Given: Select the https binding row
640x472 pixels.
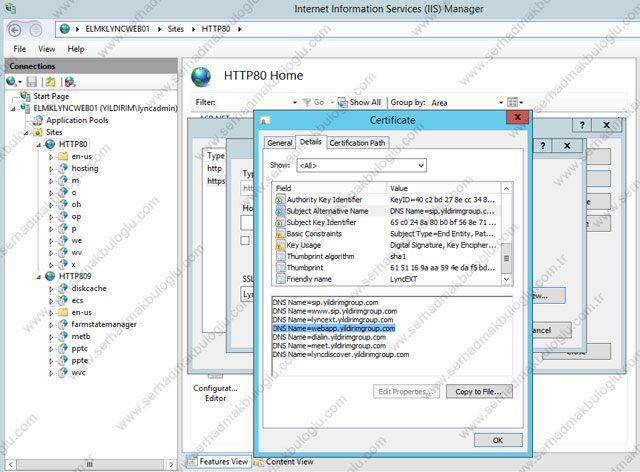Looking at the screenshot, I should [216, 181].
